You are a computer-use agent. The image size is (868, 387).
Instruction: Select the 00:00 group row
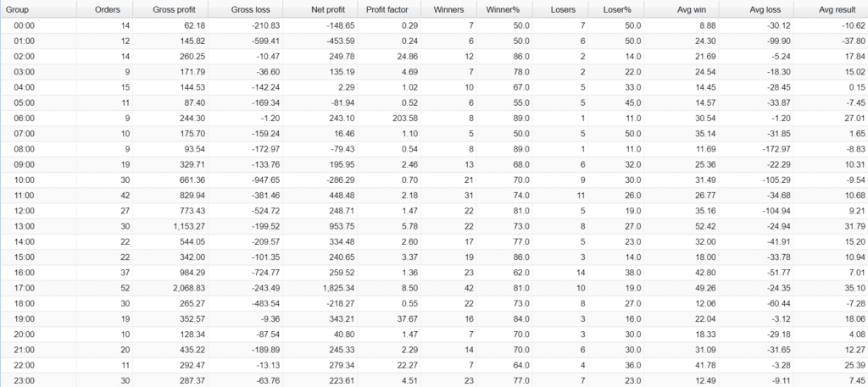(x=434, y=25)
